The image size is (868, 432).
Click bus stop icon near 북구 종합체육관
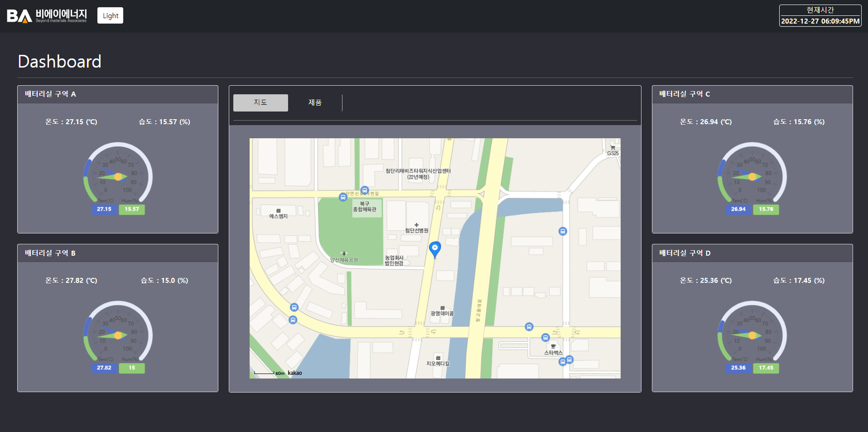tap(365, 190)
